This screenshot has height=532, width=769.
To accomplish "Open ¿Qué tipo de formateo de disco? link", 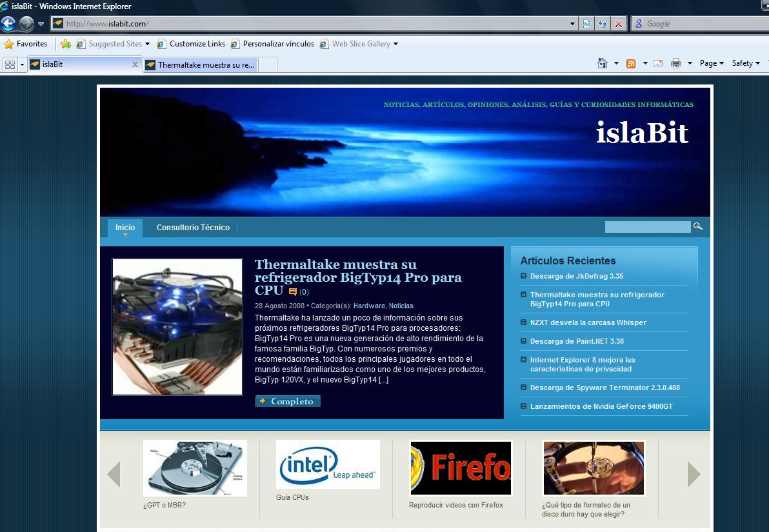I will [586, 509].
